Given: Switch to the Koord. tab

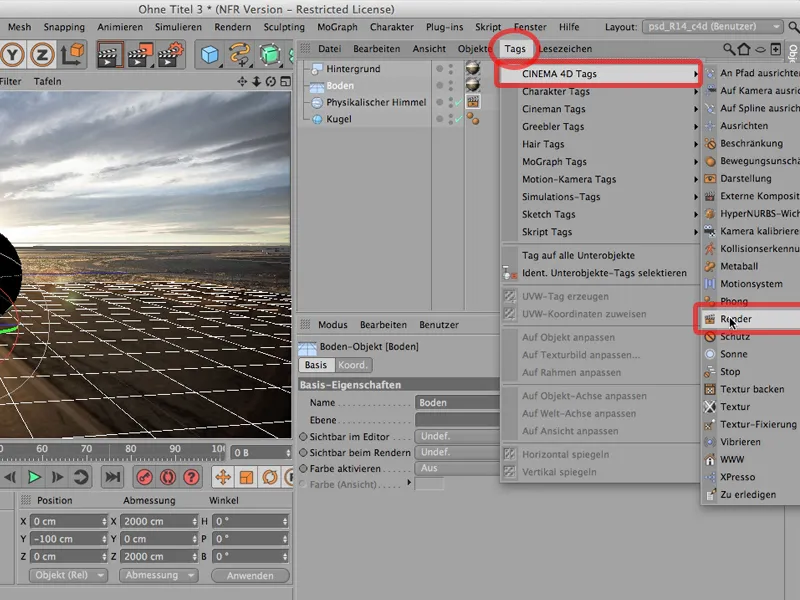Looking at the screenshot, I should point(353,365).
